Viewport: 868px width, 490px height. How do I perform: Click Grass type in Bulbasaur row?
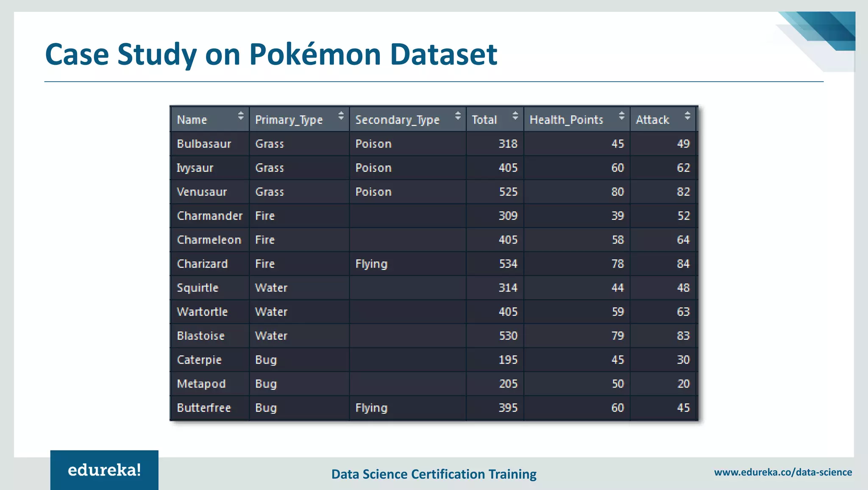coord(270,144)
